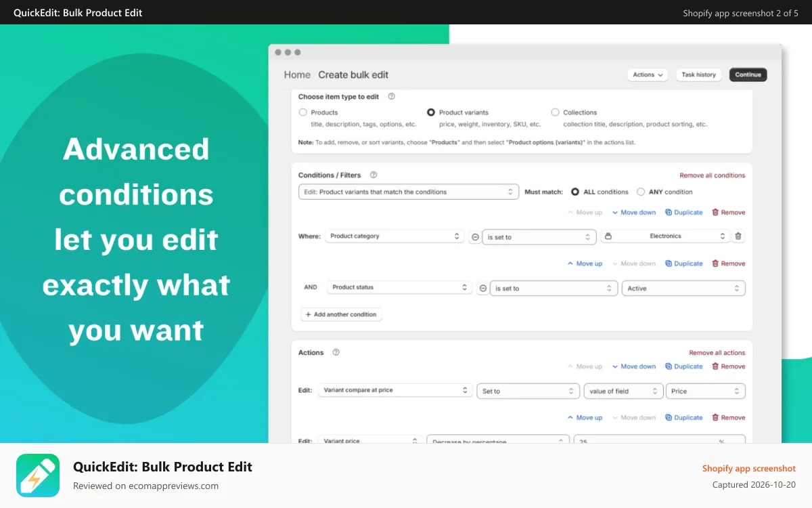Click the category icon inside Electronics field
812x508 pixels.
(x=608, y=236)
